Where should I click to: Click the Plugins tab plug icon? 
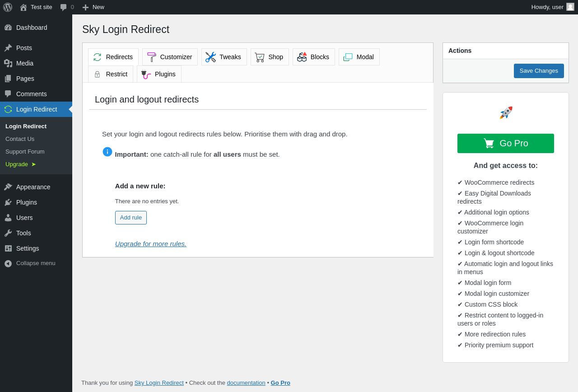[146, 75]
